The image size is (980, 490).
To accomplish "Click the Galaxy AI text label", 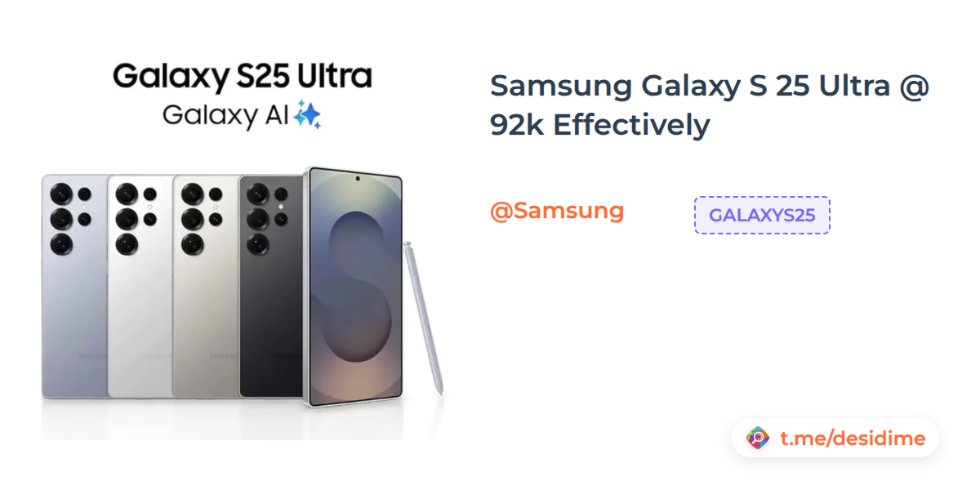I will point(225,115).
